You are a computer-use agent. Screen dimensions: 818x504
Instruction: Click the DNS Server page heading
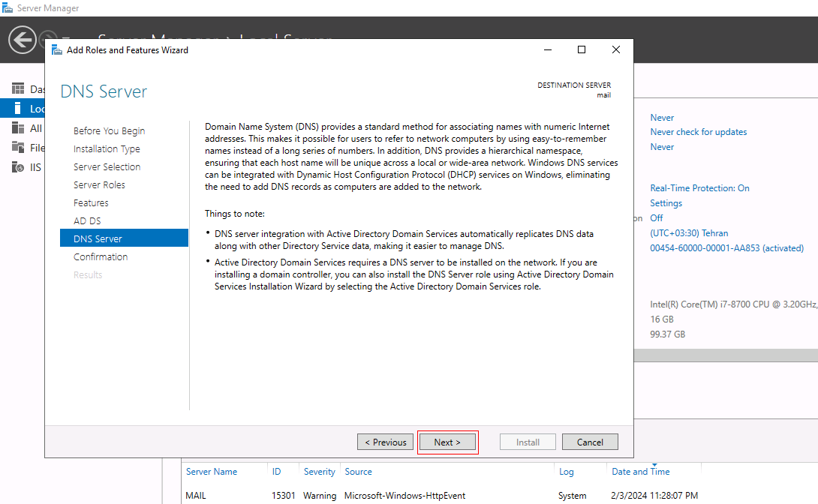[104, 91]
